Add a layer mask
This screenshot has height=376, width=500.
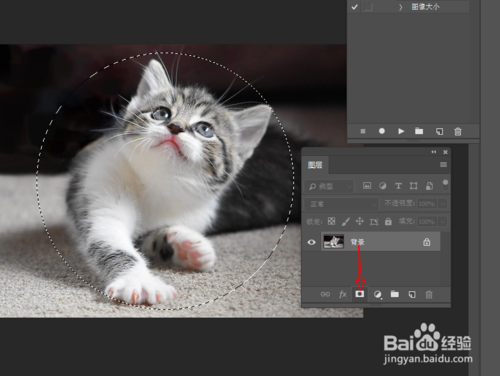(x=359, y=294)
